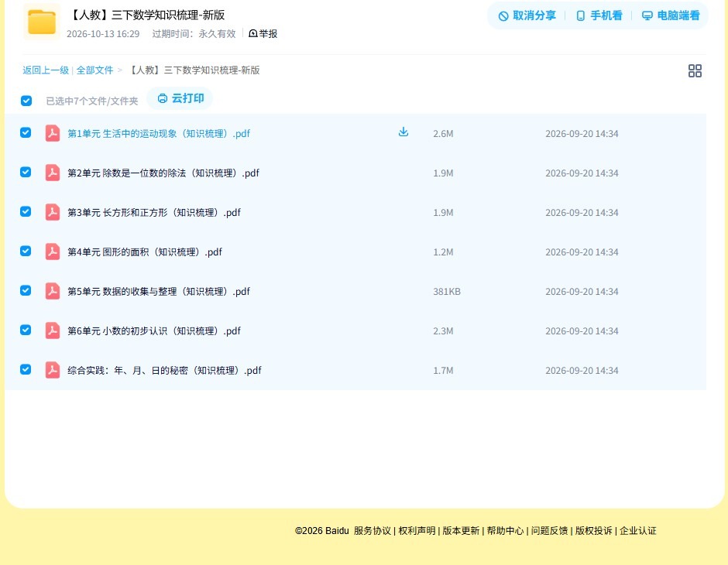The height and width of the screenshot is (565, 728).
Task: Choose 电脑端看 to view on desktop
Action: (x=671, y=15)
